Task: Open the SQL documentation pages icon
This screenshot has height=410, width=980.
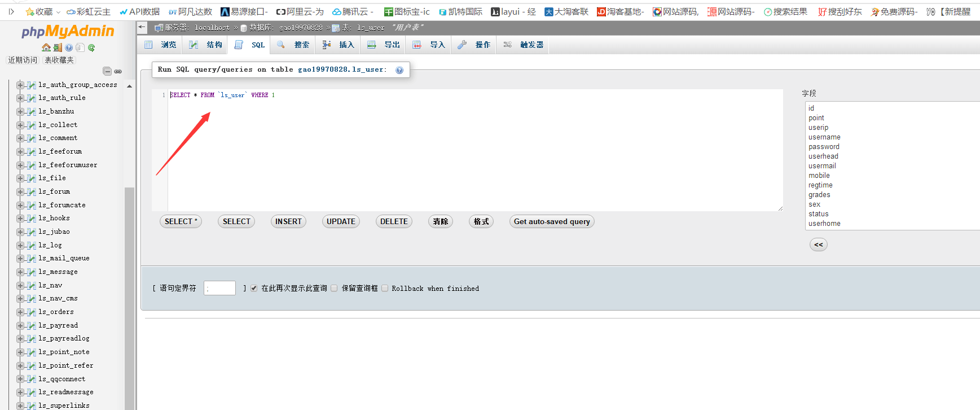Action: [x=80, y=48]
